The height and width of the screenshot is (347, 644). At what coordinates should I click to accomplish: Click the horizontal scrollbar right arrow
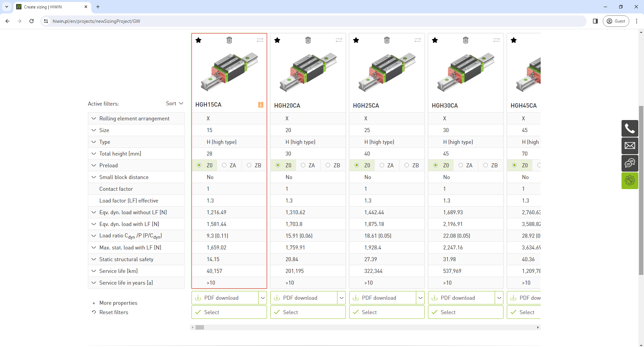click(538, 328)
